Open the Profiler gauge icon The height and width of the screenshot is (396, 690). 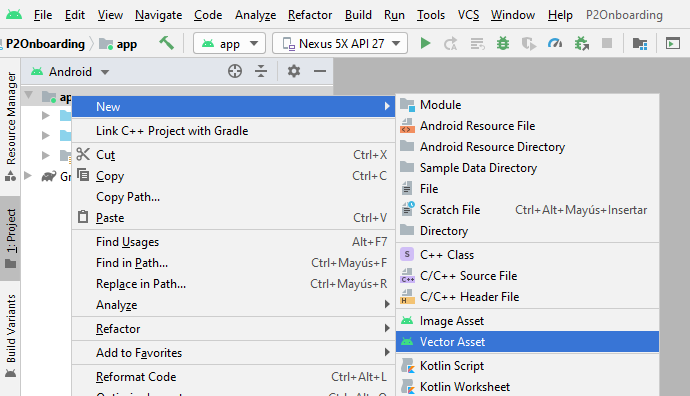pyautogui.click(x=554, y=43)
